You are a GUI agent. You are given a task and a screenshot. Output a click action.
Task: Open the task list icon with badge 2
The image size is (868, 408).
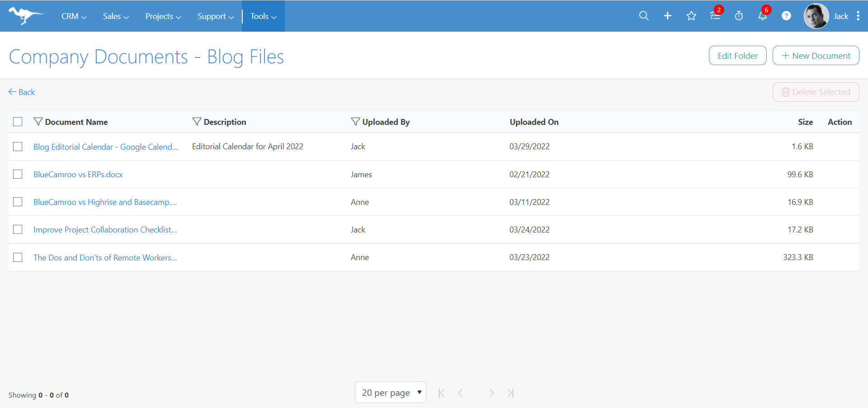point(715,16)
